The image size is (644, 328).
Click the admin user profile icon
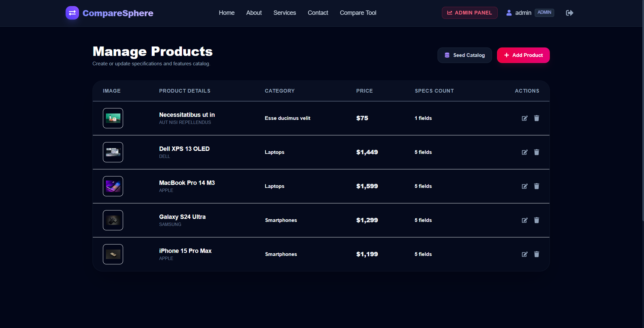[x=509, y=13]
